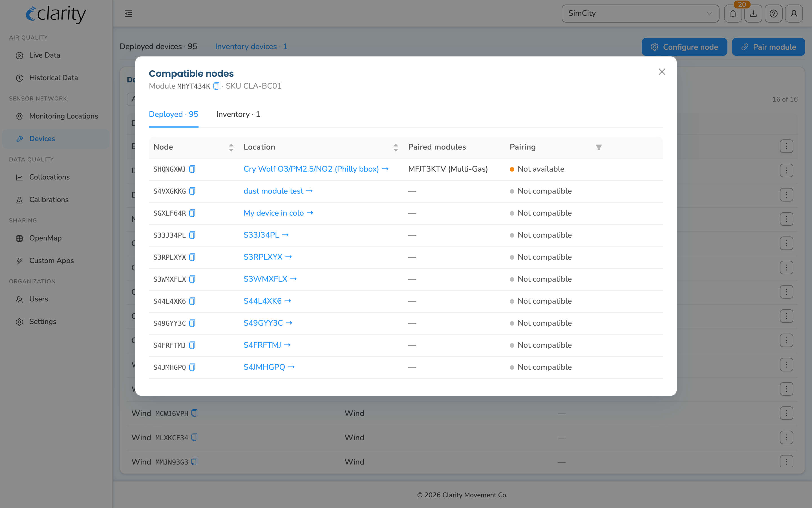Copy node ID S4JMHGPQ
Image resolution: width=812 pixels, height=508 pixels.
click(x=192, y=367)
